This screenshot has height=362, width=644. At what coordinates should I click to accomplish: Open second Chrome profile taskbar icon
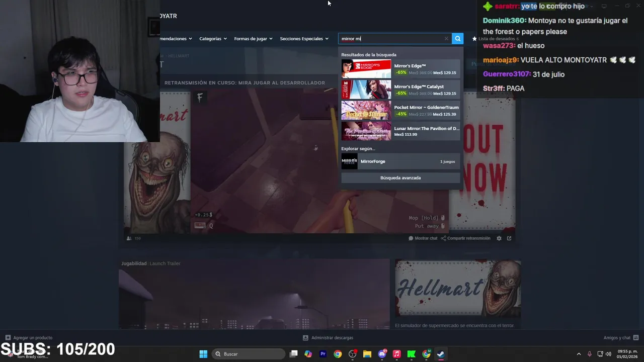(426, 354)
